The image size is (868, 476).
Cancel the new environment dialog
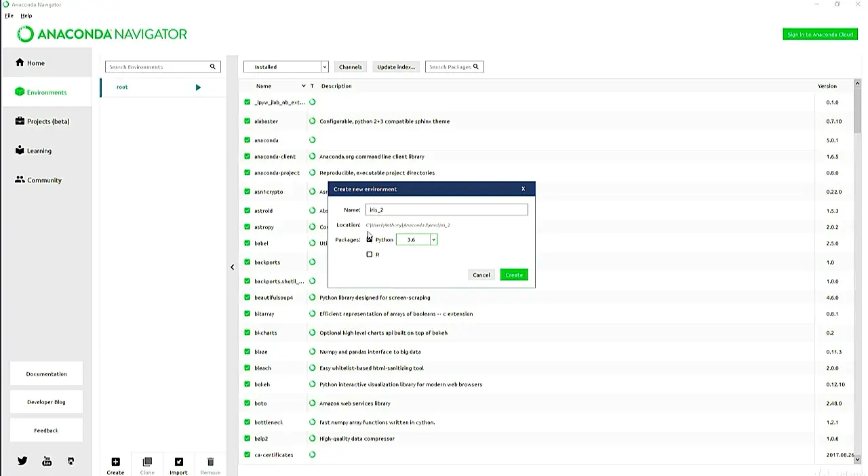pyautogui.click(x=481, y=275)
